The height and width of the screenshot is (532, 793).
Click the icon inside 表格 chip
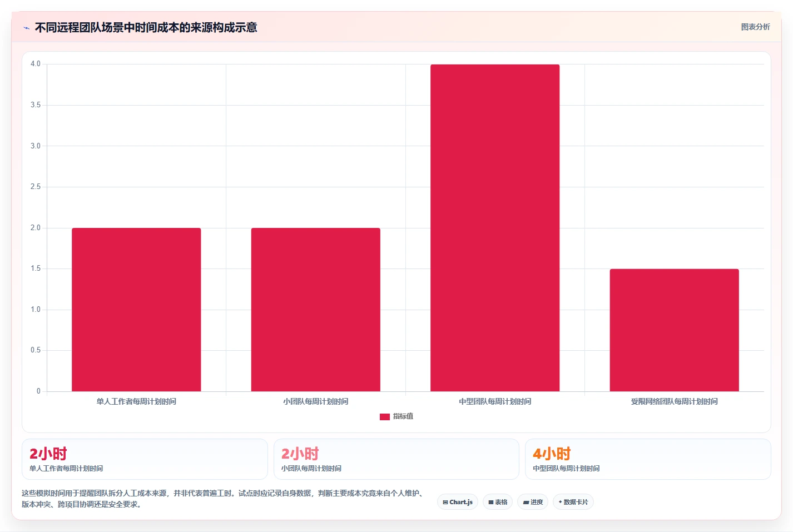click(491, 503)
